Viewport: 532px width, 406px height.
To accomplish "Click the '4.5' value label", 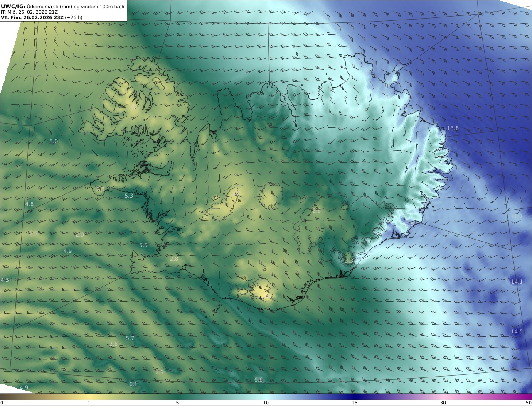I will [x=5, y=280].
